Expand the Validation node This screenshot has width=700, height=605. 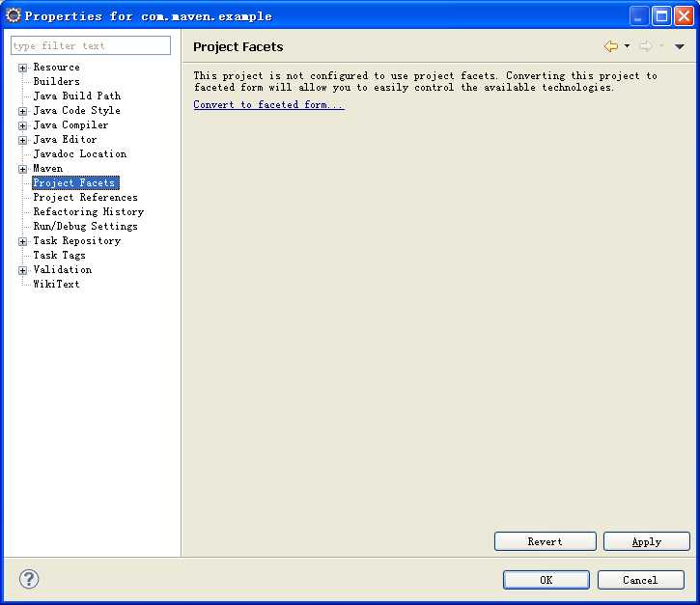point(22,270)
